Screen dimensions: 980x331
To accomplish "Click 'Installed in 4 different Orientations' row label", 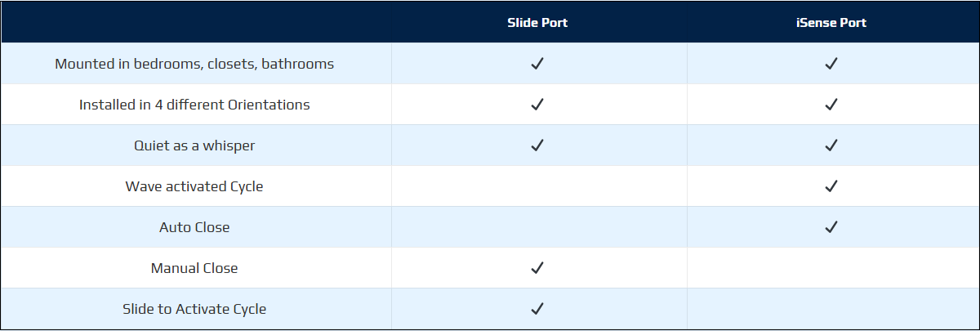I will point(194,105).
